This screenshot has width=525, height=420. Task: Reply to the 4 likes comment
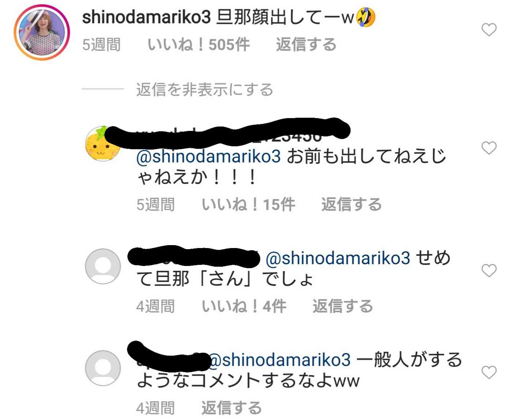pyautogui.click(x=343, y=306)
